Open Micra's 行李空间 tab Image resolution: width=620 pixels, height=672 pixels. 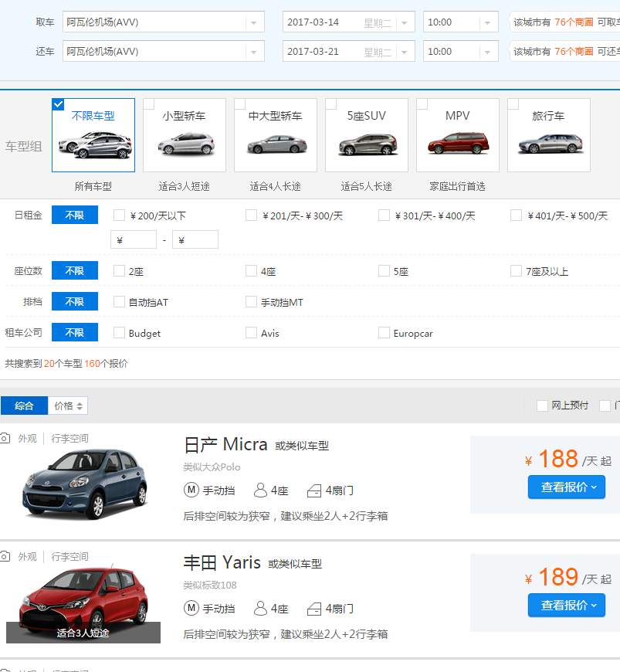[x=69, y=438]
